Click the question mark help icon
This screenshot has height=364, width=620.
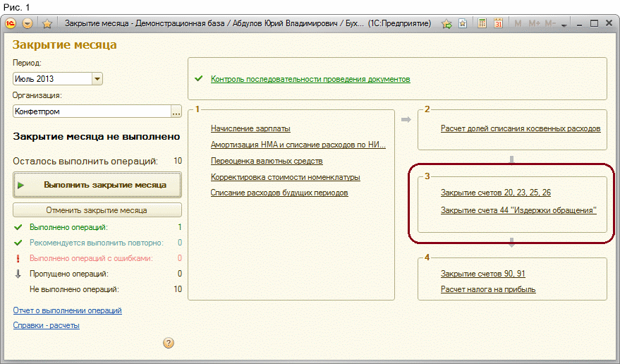click(x=169, y=343)
